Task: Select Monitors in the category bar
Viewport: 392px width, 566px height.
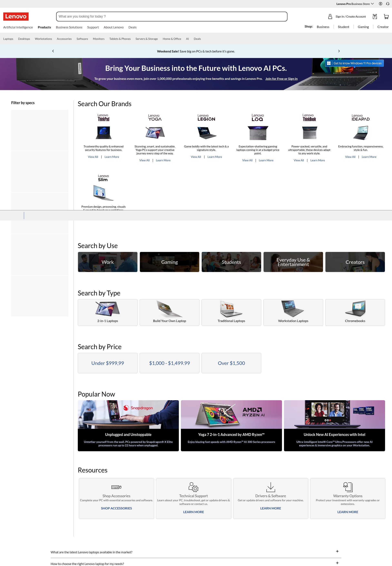Action: (x=98, y=39)
